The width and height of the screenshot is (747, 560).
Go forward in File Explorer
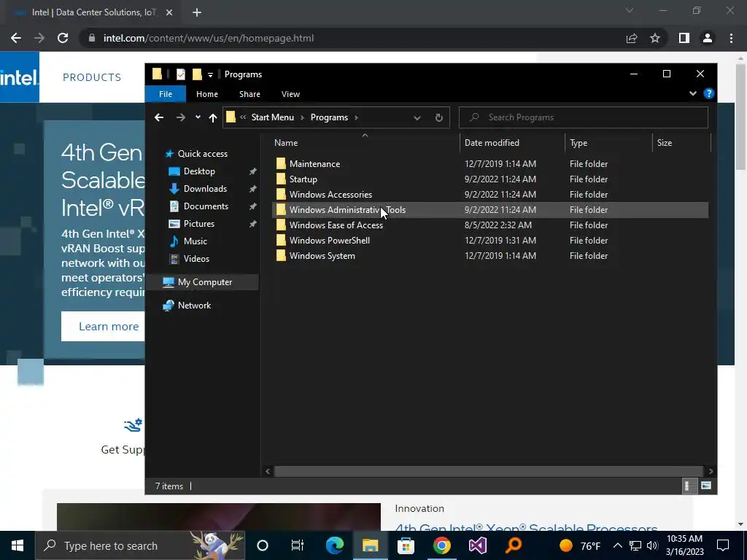coord(181,117)
